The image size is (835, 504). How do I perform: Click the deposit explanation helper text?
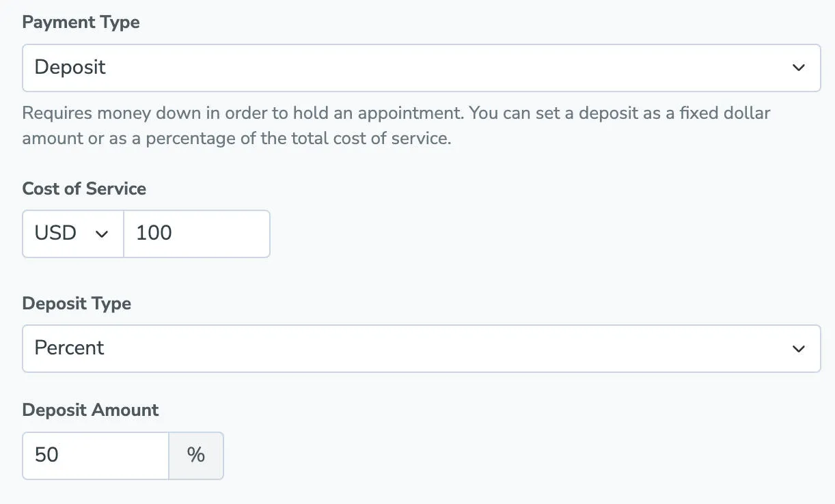click(x=396, y=125)
